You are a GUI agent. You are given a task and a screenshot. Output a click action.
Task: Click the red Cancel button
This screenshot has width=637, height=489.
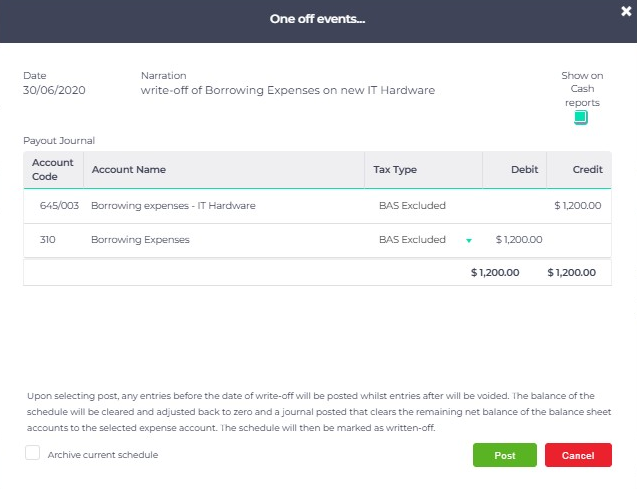tap(578, 455)
